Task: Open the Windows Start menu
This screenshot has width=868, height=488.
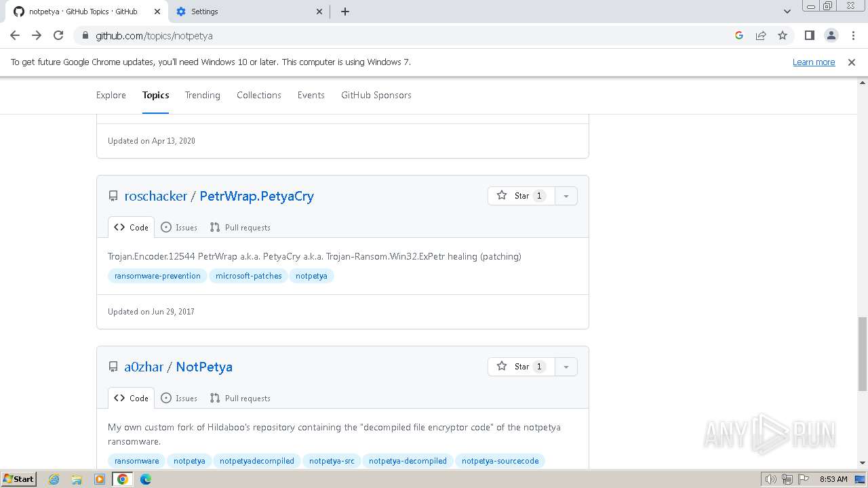Action: click(x=18, y=479)
